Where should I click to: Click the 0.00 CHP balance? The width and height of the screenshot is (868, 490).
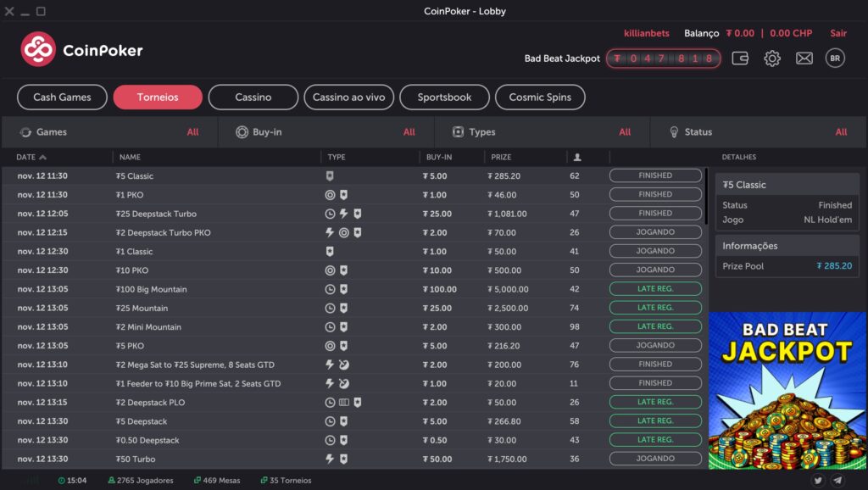[x=791, y=33]
